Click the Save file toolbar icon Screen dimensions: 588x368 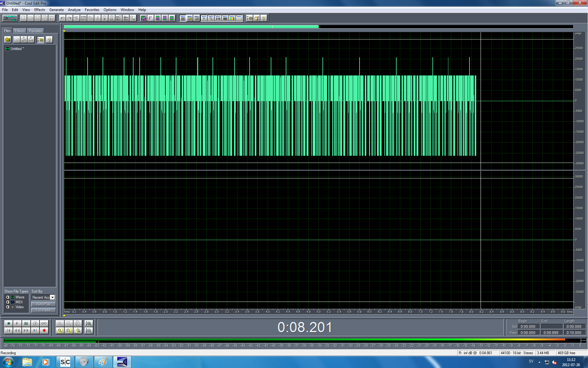37,18
